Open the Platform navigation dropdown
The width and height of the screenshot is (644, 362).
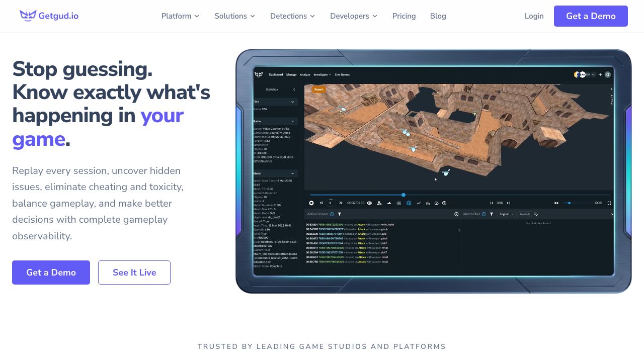[x=180, y=16]
